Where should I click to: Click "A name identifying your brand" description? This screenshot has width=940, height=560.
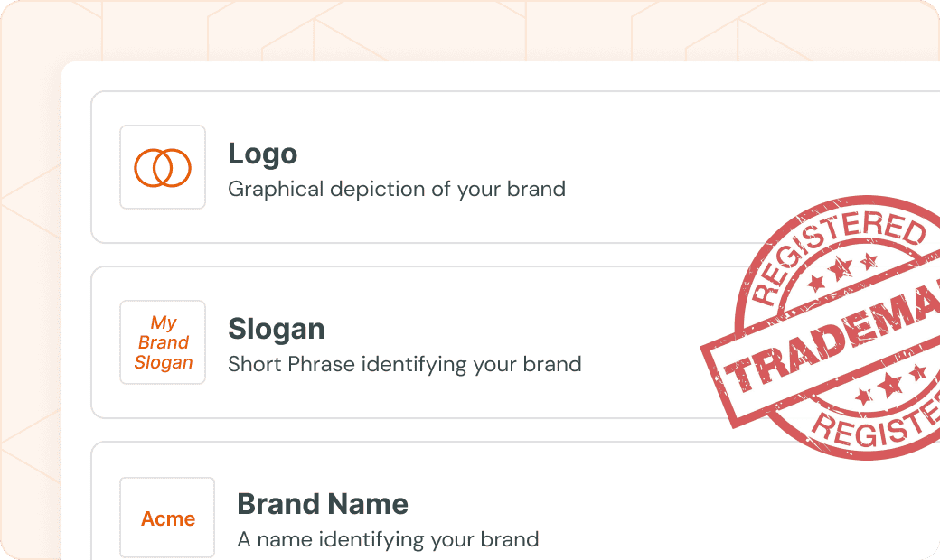click(388, 540)
